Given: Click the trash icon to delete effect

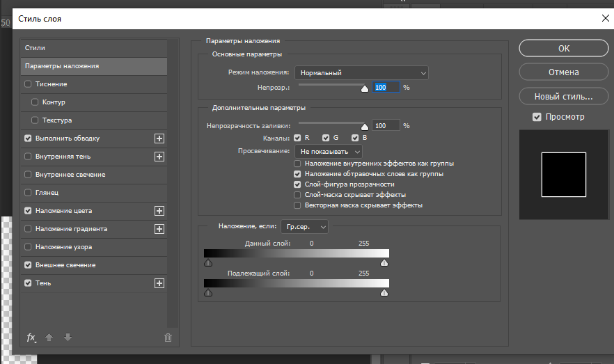Looking at the screenshot, I should 168,338.
